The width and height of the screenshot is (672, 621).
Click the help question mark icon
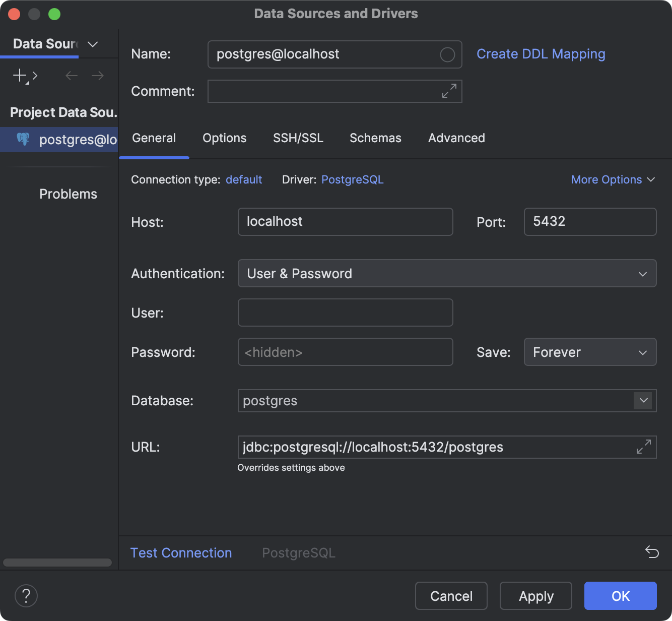(26, 596)
